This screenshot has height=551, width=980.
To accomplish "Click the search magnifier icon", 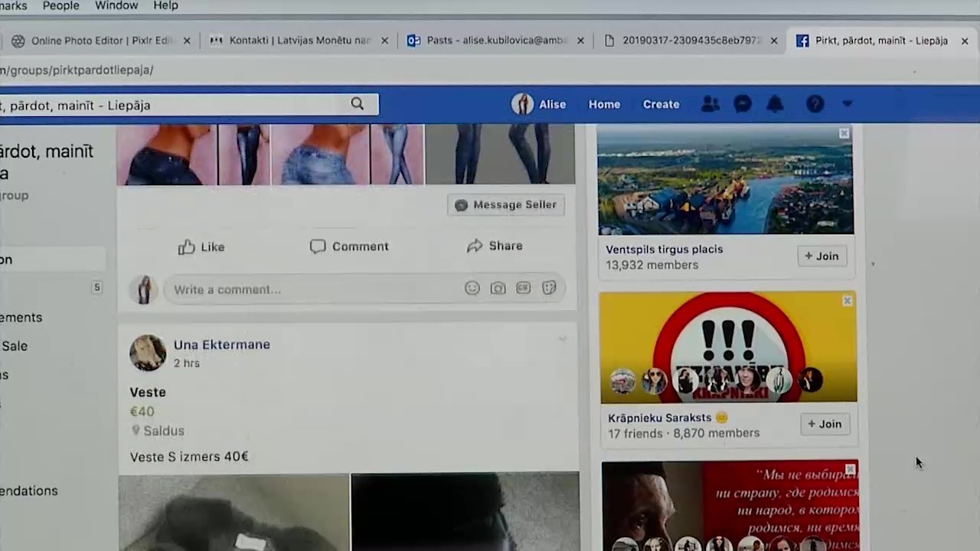I will pyautogui.click(x=357, y=103).
